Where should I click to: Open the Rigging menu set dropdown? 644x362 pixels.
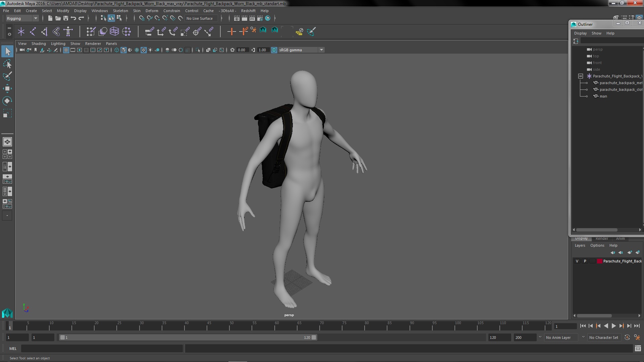22,18
